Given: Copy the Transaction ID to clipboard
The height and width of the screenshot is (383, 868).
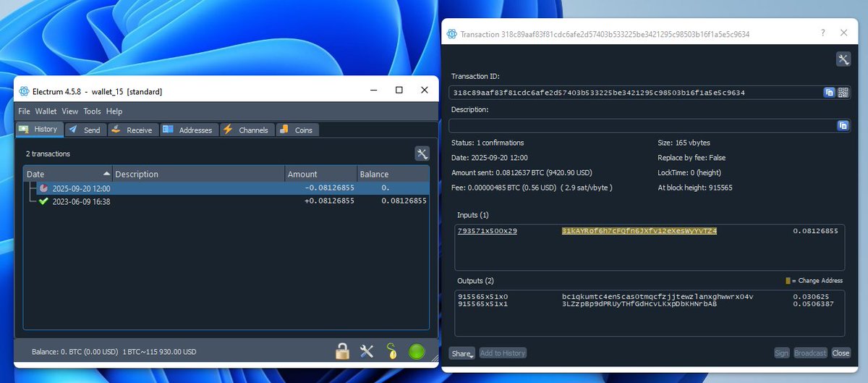Looking at the screenshot, I should 829,93.
